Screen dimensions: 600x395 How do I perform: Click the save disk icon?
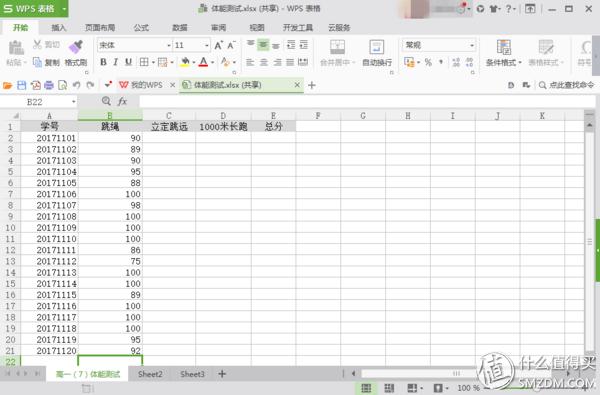22,85
